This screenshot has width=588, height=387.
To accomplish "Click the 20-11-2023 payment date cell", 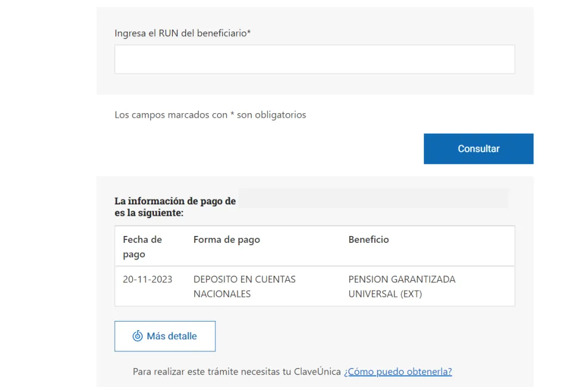I will coord(147,280).
